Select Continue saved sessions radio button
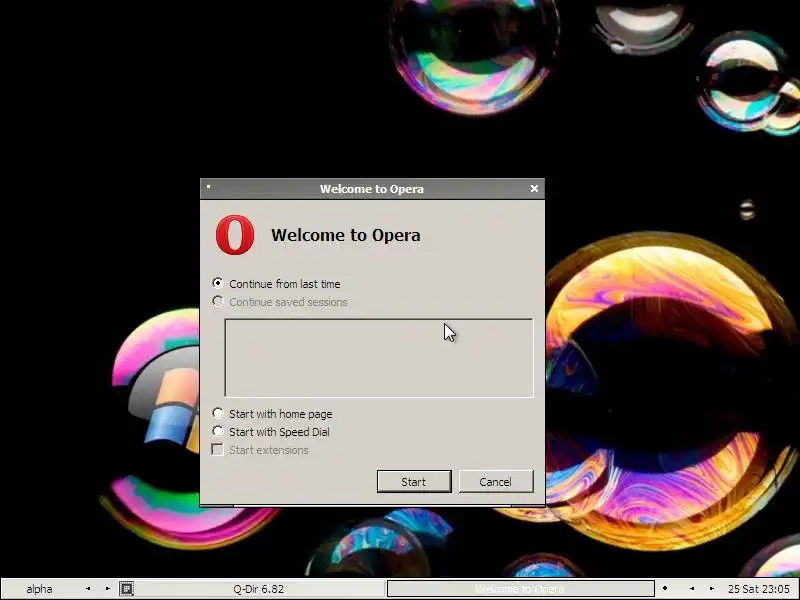 tap(218, 302)
